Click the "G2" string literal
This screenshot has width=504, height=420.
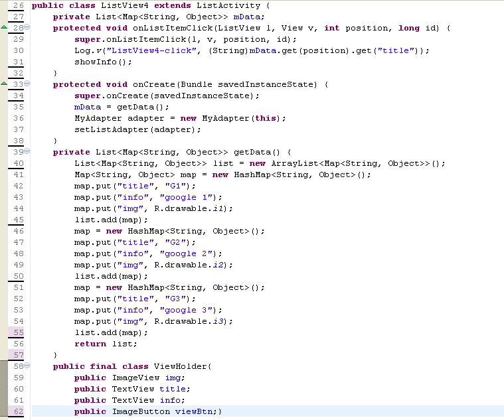(x=175, y=242)
